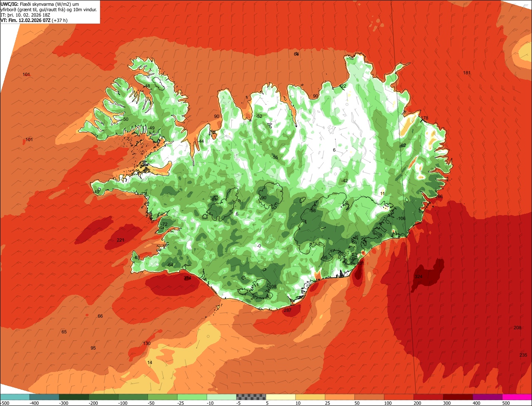The width and height of the screenshot is (532, 406).
Task: Select the darkest green -300 to -200 swatch
Action: [x=74, y=397]
